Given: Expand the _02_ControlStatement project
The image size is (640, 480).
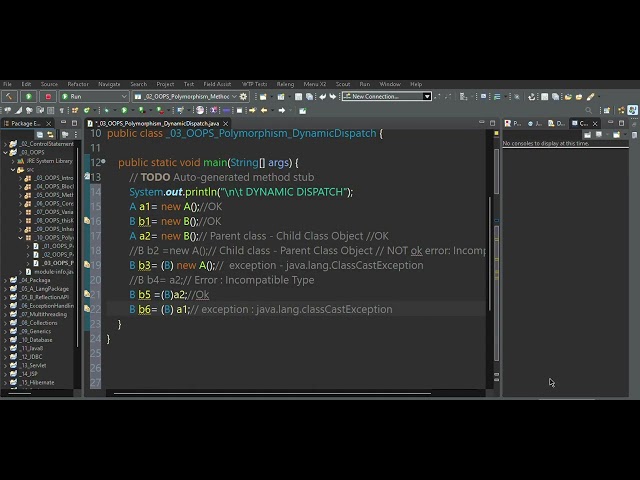Looking at the screenshot, I should click(5, 144).
